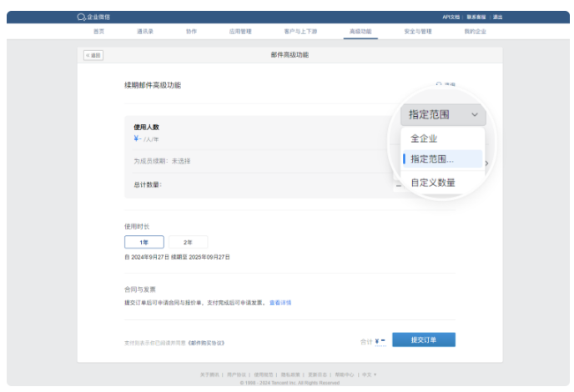Open the 查看详情 invoice link
Image resolution: width=574 pixels, height=392 pixels.
click(280, 303)
